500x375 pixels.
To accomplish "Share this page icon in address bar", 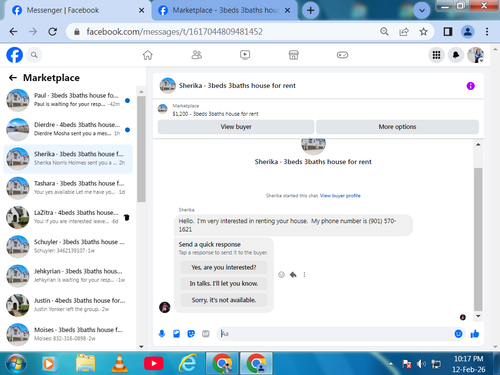I will click(x=404, y=32).
